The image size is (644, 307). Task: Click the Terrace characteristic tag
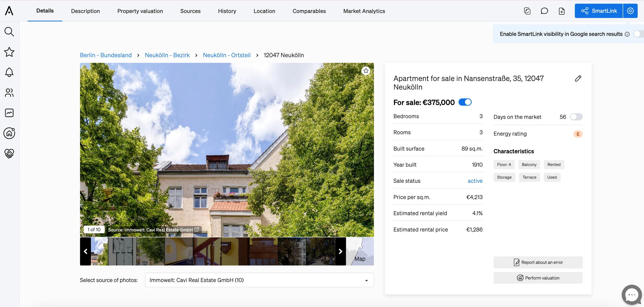[529, 177]
